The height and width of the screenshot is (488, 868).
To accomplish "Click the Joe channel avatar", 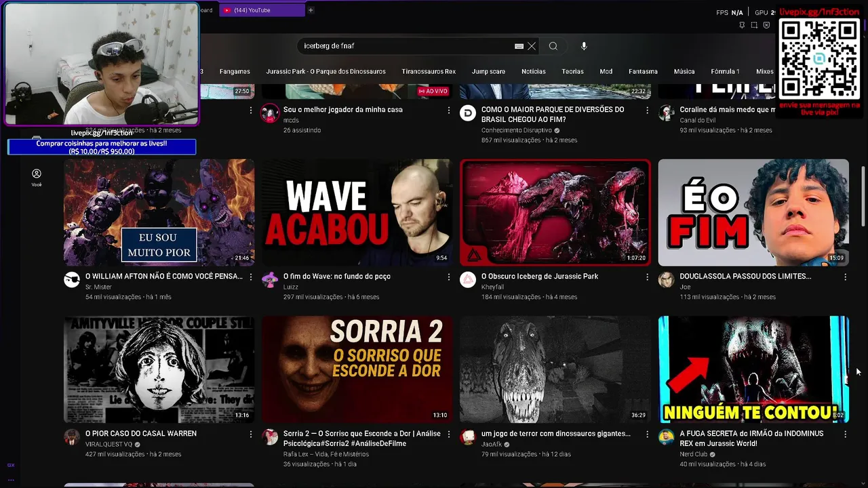I will (666, 280).
